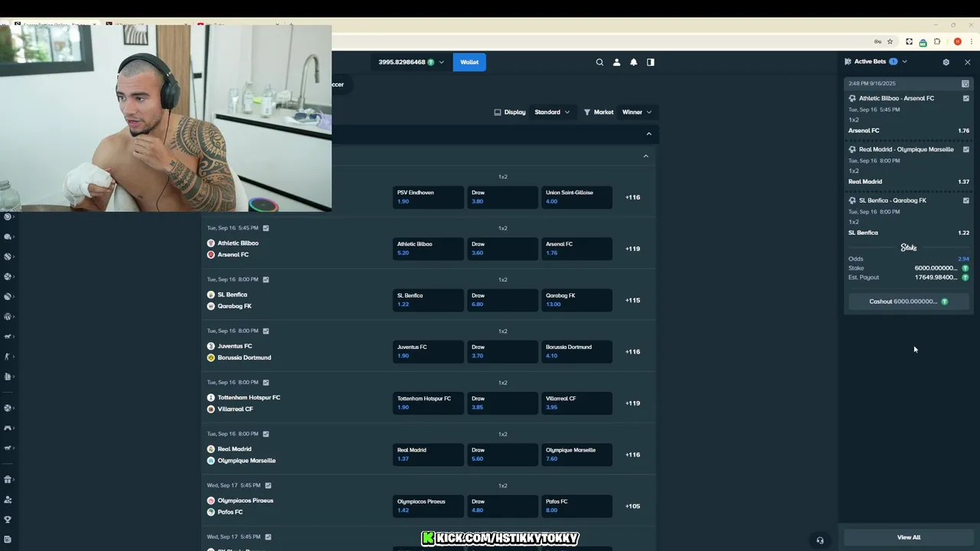Viewport: 980px width, 551px height.
Task: Open the Standard display dropdown
Action: click(x=551, y=112)
